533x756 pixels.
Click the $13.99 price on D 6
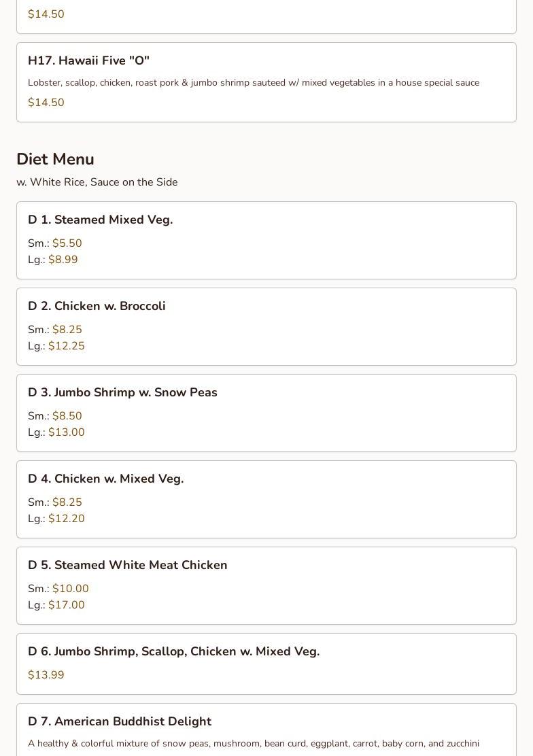coord(46,674)
